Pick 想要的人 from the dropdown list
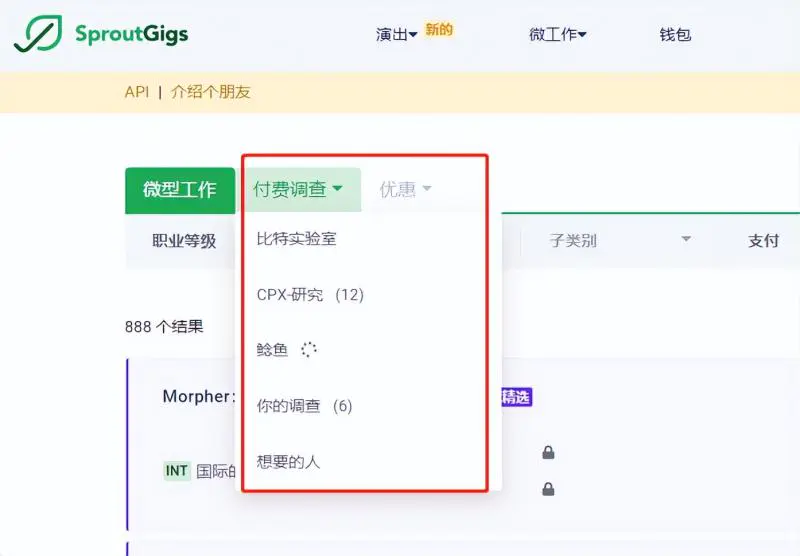This screenshot has width=800, height=556. click(x=288, y=462)
